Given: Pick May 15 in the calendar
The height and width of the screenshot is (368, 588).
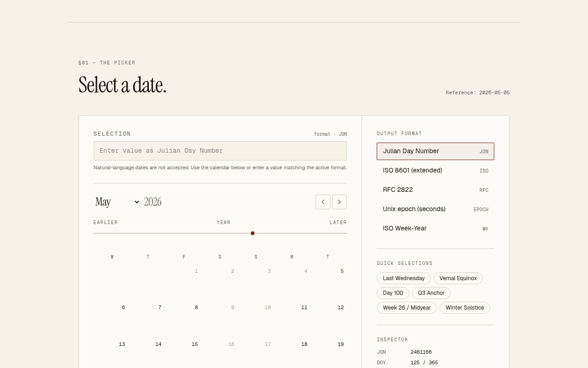Looking at the screenshot, I should [x=184, y=353].
